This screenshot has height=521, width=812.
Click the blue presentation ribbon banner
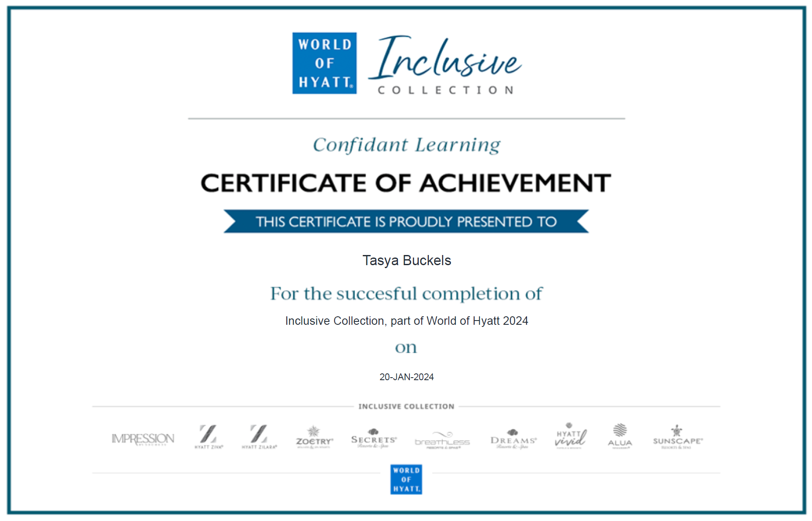tap(405, 221)
